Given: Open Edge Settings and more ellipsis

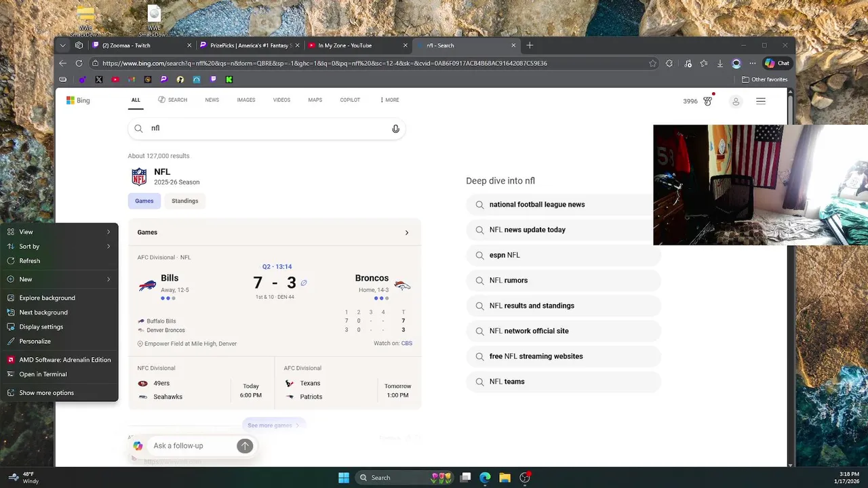Looking at the screenshot, I should (753, 63).
